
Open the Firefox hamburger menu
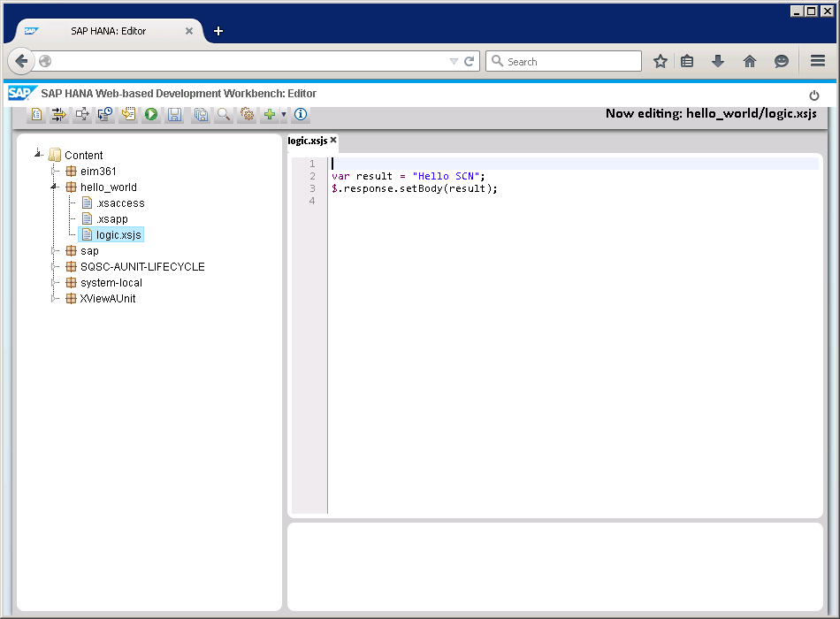(818, 61)
